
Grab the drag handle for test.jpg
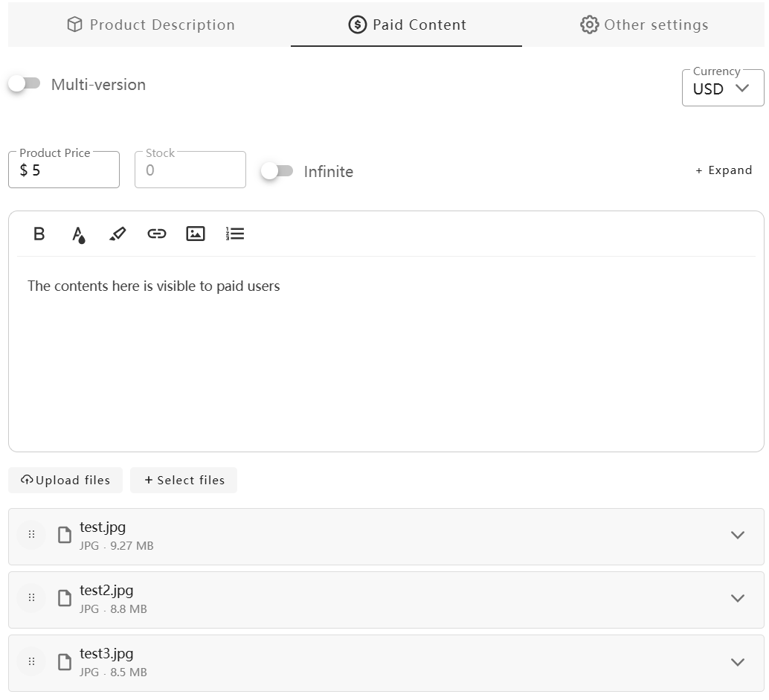(x=31, y=535)
